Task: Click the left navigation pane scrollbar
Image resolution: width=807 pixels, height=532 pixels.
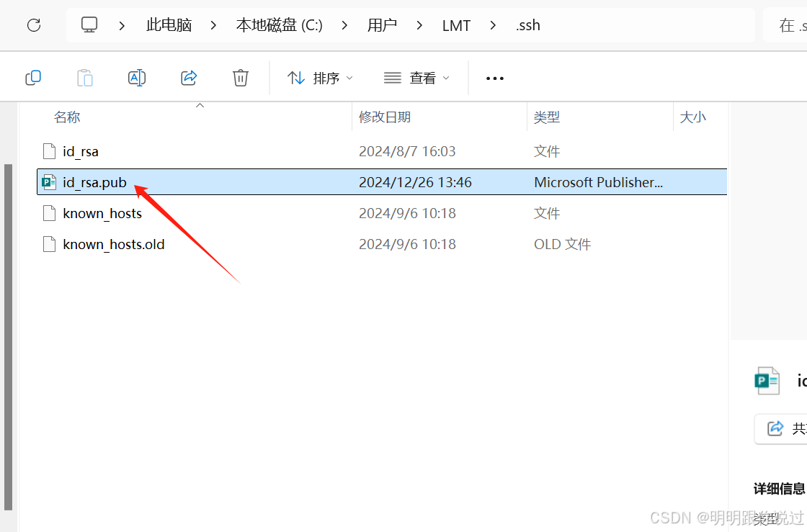Action: coord(8,337)
